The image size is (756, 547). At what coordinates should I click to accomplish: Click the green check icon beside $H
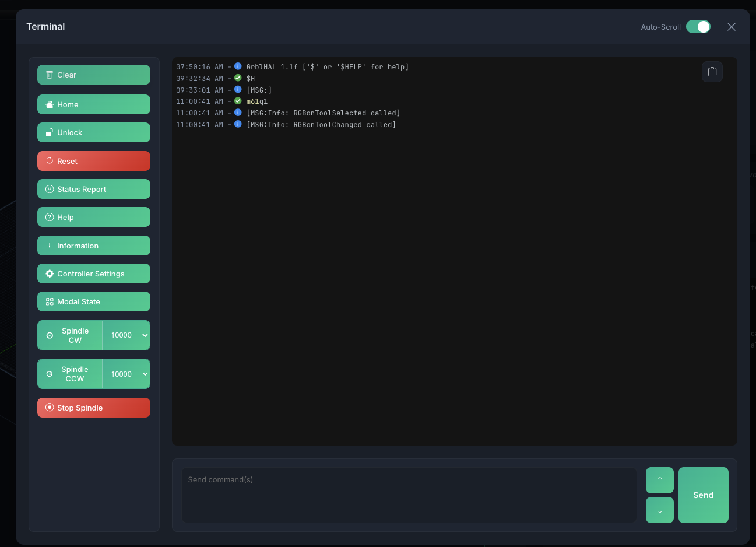tap(238, 78)
